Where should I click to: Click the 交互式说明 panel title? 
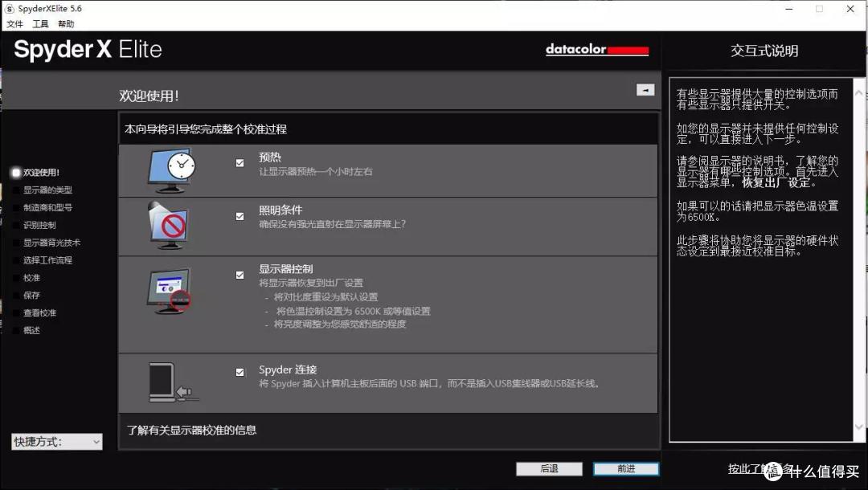pos(764,51)
